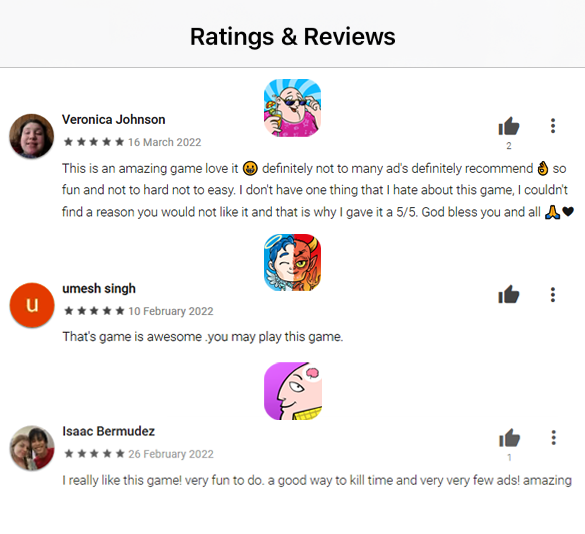Mark umesh singh's review as helpful

pyautogui.click(x=509, y=294)
